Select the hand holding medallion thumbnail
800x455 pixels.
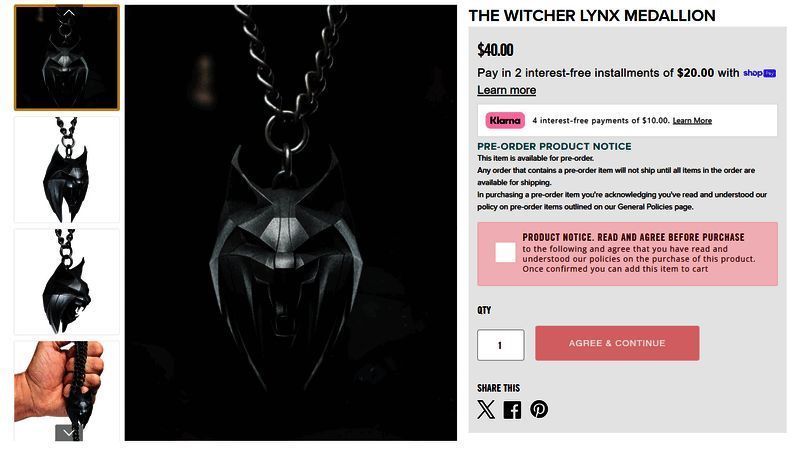67,391
